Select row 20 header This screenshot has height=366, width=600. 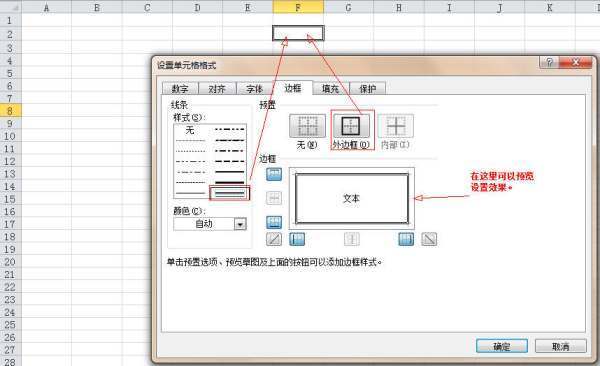[x=10, y=262]
